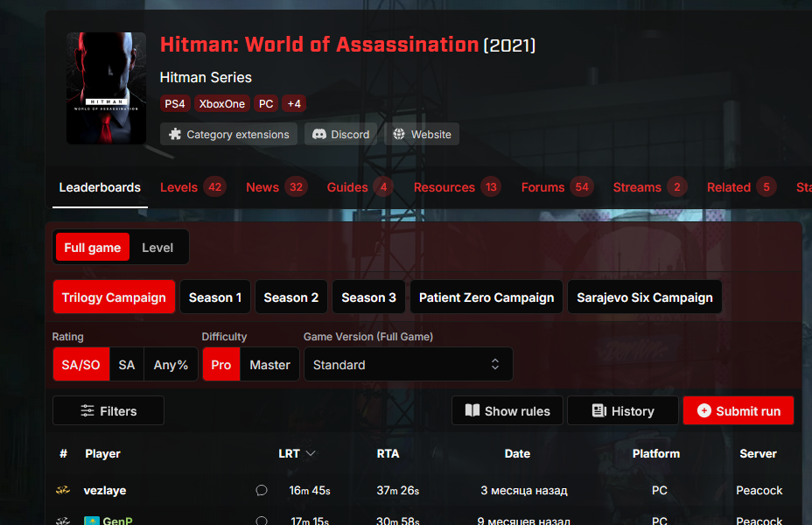The image size is (812, 525).
Task: Click the Discord logo icon
Action: (319, 134)
